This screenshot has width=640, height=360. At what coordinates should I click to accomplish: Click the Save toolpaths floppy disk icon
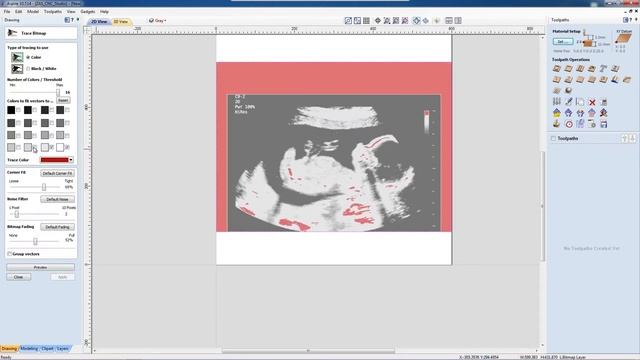coord(604,124)
